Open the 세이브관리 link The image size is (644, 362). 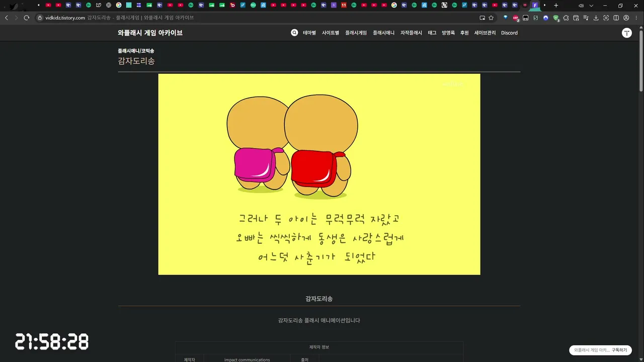pos(485,33)
